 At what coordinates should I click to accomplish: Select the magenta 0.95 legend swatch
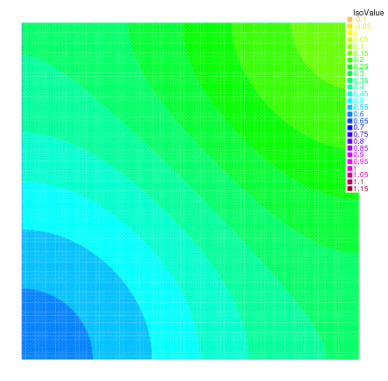[x=349, y=162]
